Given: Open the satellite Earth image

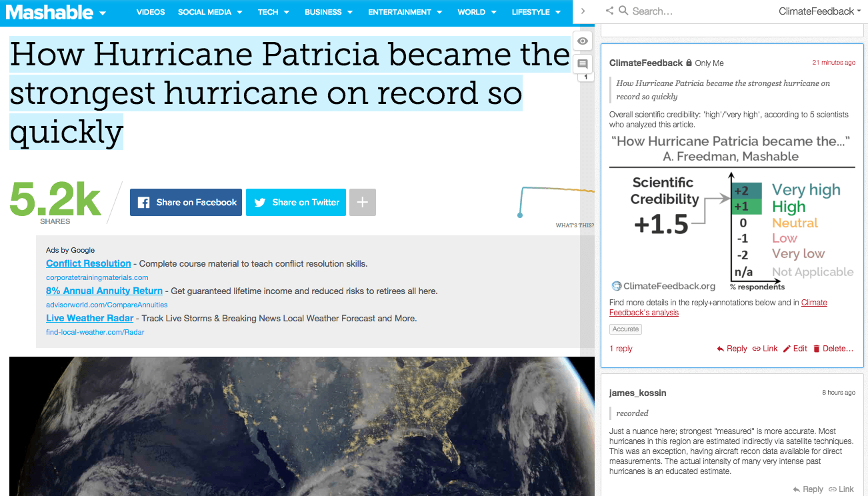Looking at the screenshot, I should pos(302,427).
